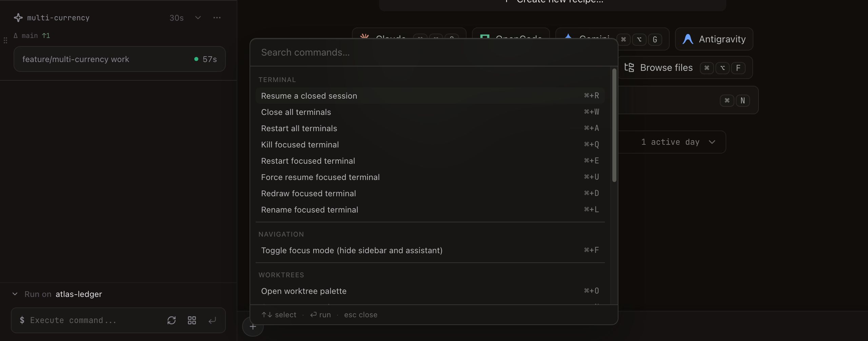Click the round plus button at bottom
Image resolution: width=868 pixels, height=341 pixels.
(253, 326)
